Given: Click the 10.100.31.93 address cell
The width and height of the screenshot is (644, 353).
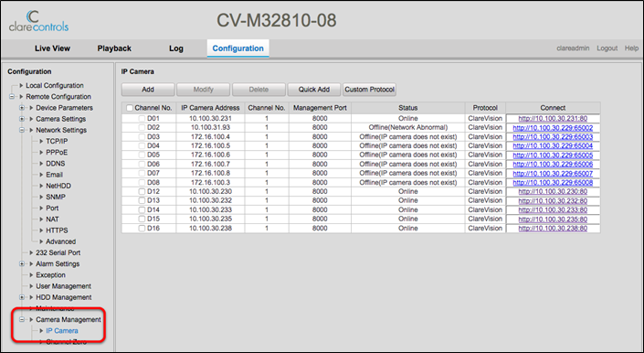Looking at the screenshot, I should (x=210, y=127).
